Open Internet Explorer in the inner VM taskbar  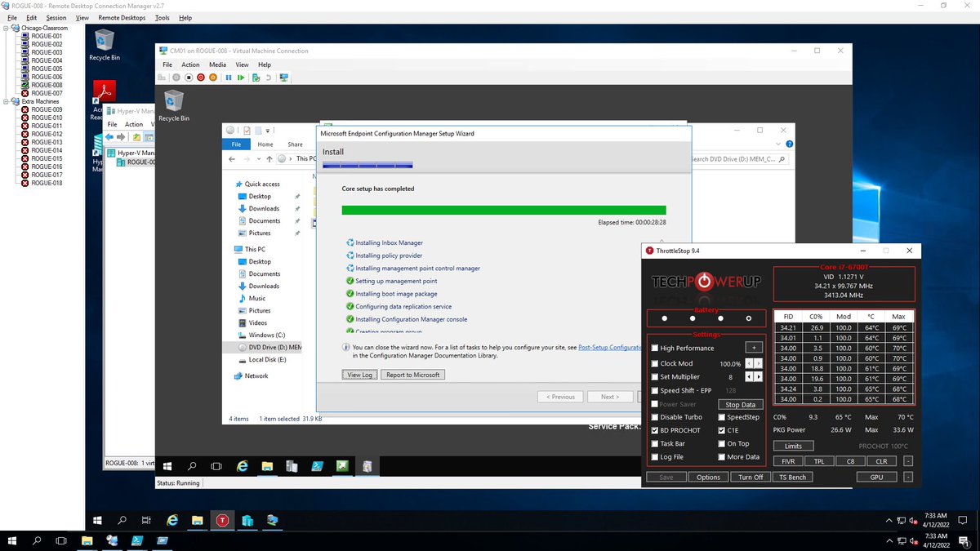click(243, 466)
